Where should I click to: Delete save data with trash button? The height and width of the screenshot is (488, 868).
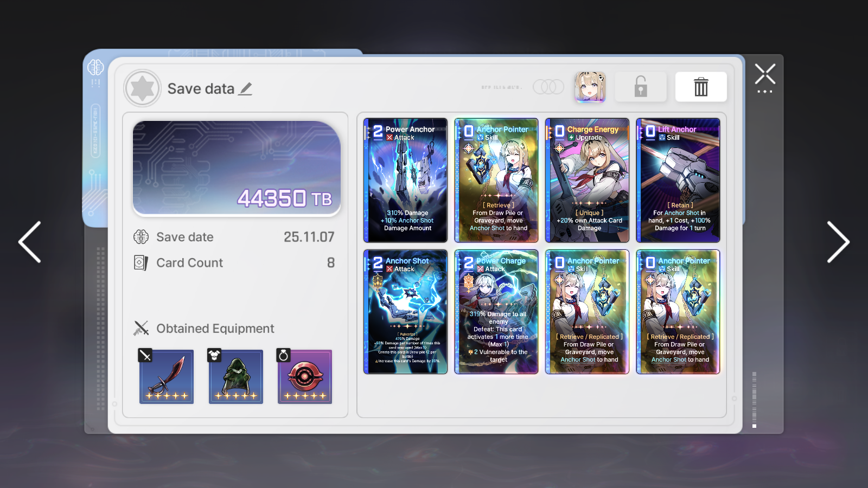coord(701,87)
